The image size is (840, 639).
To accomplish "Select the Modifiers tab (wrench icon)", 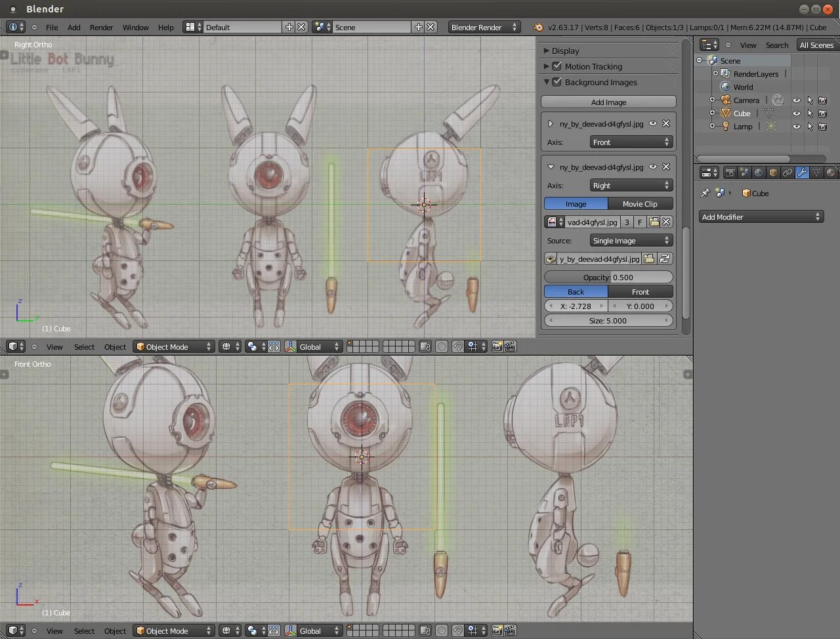I will [x=802, y=173].
